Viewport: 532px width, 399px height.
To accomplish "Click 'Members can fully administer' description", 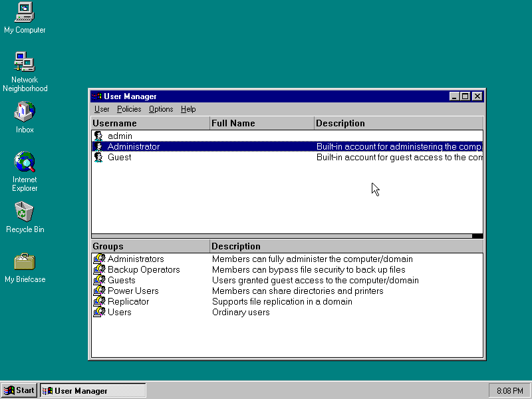I will click(313, 259).
